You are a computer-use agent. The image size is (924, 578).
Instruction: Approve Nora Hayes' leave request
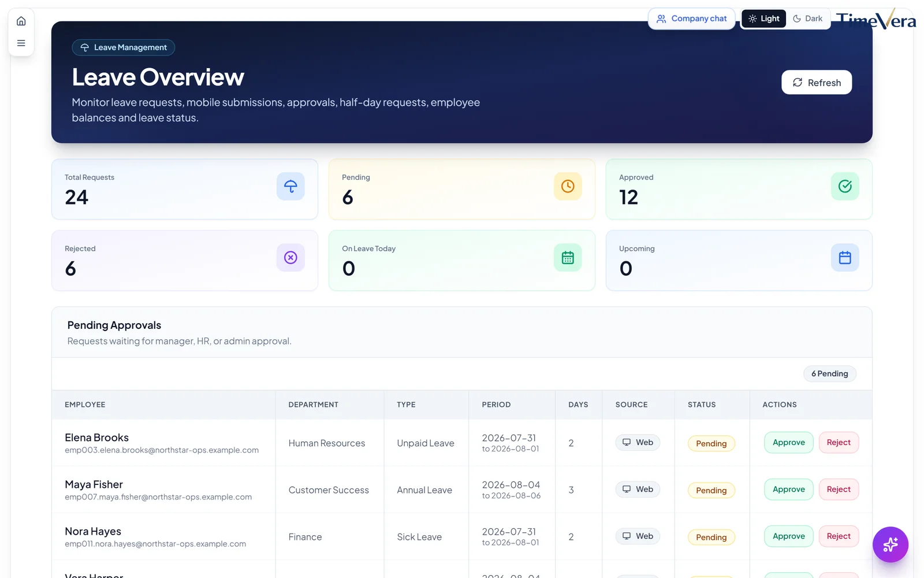788,536
